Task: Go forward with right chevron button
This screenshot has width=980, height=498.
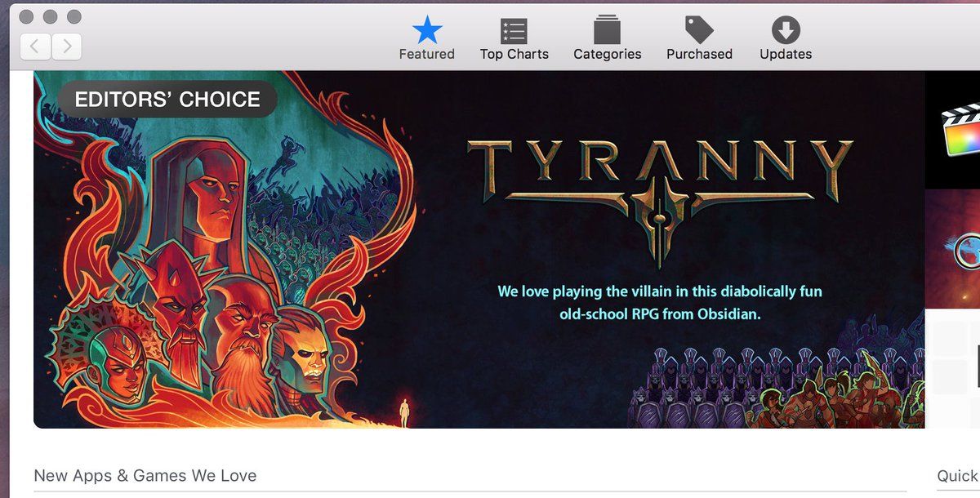Action: click(67, 47)
